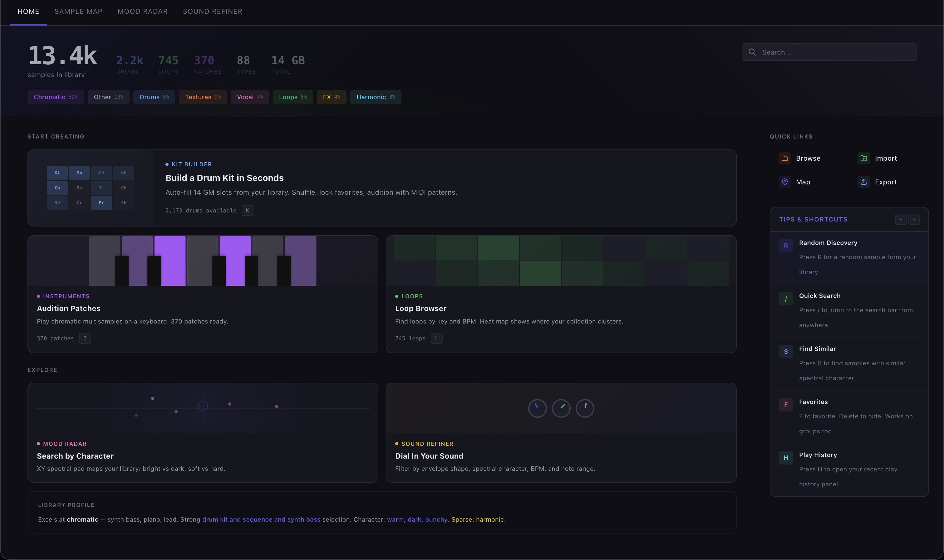Open the Map quick link
944x560 pixels.
pyautogui.click(x=785, y=182)
